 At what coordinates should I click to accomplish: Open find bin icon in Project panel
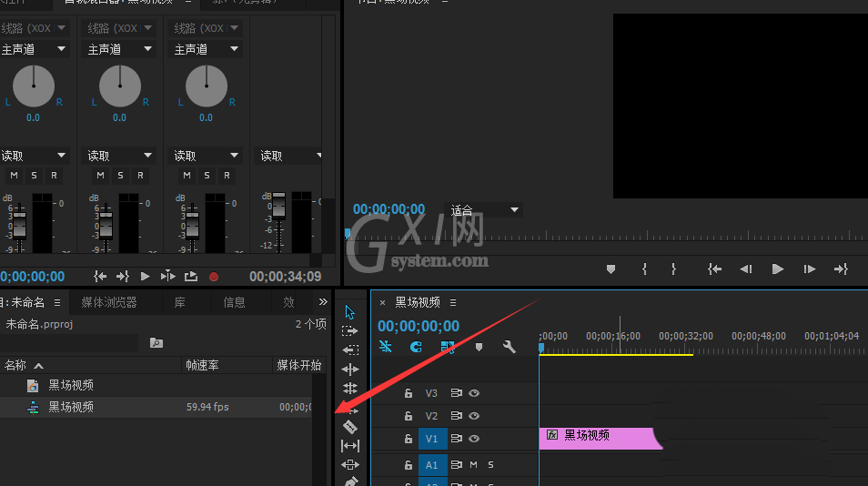(x=156, y=343)
